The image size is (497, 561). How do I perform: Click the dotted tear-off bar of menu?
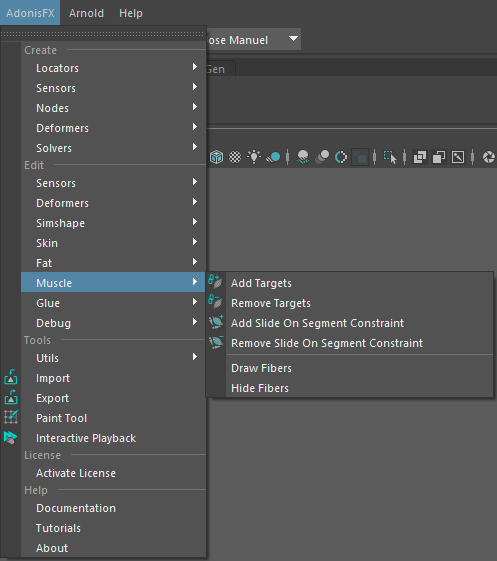pyautogui.click(x=103, y=34)
